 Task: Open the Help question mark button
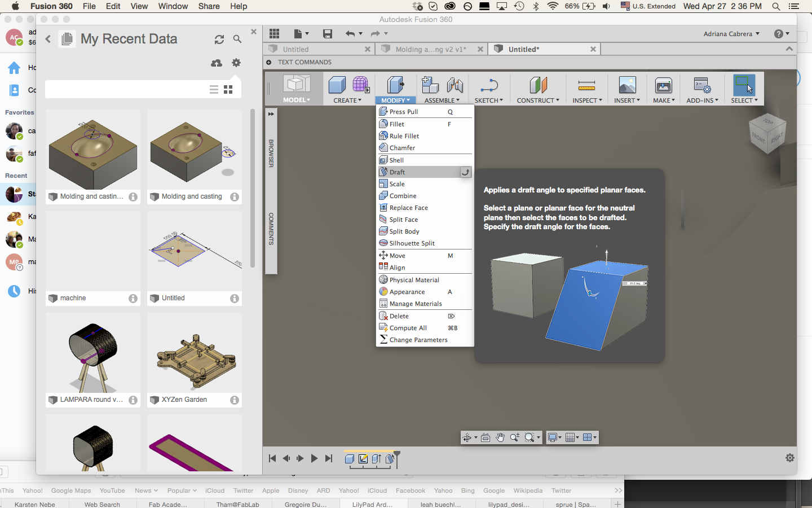click(779, 34)
